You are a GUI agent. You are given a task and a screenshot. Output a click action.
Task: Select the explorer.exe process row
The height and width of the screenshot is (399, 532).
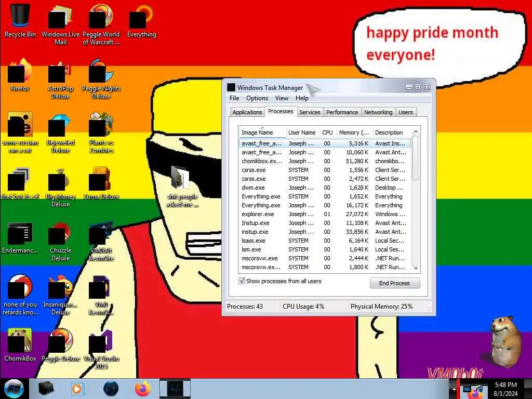pyautogui.click(x=325, y=214)
